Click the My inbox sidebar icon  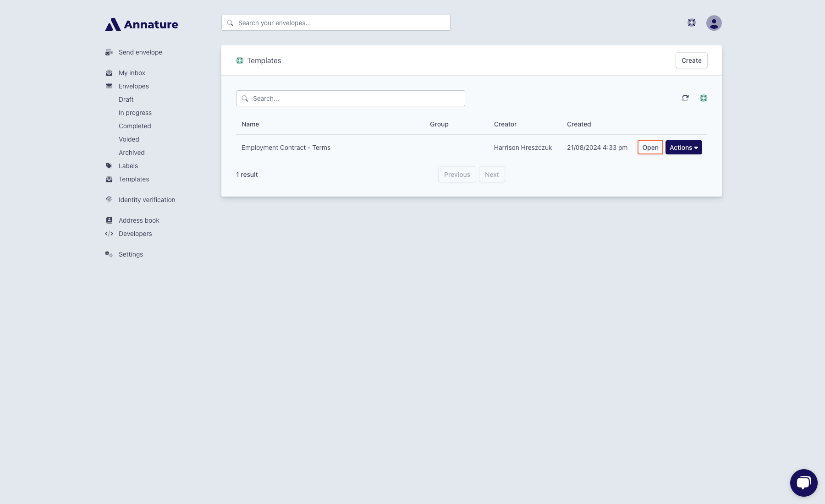(109, 73)
